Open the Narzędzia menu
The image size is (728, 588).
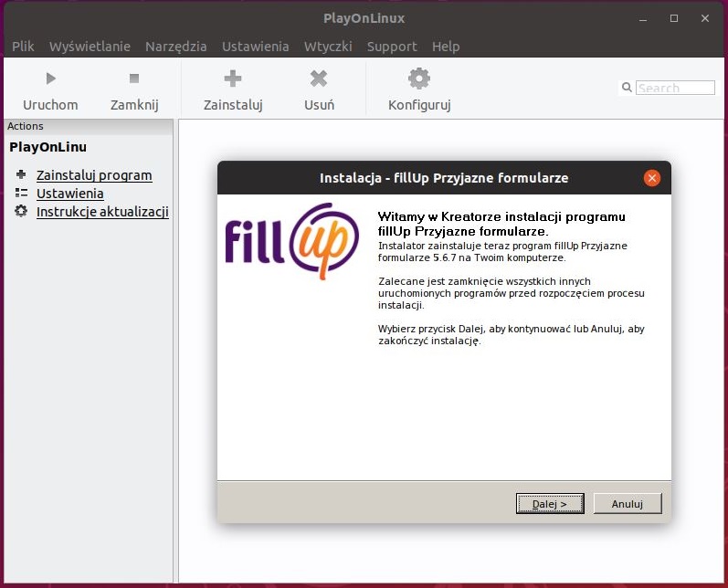(x=176, y=47)
